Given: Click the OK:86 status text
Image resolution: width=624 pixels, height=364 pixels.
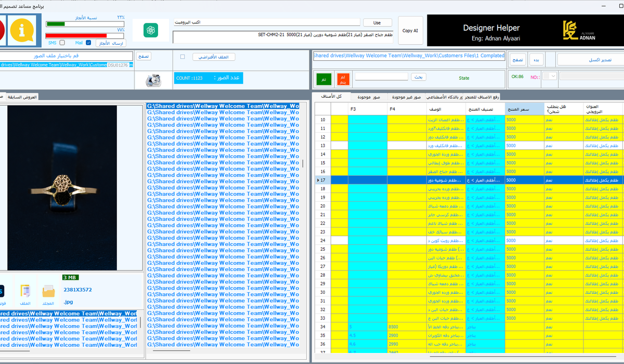Looking at the screenshot, I should [x=517, y=76].
